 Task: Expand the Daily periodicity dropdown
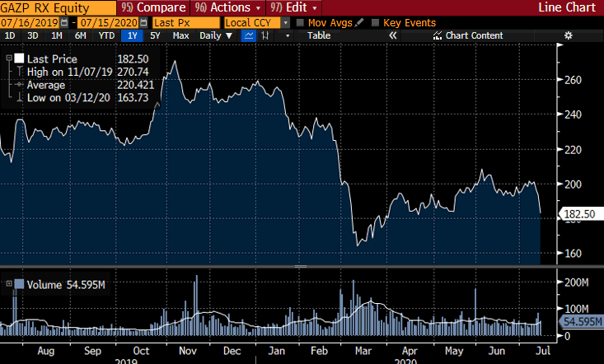[x=216, y=35]
